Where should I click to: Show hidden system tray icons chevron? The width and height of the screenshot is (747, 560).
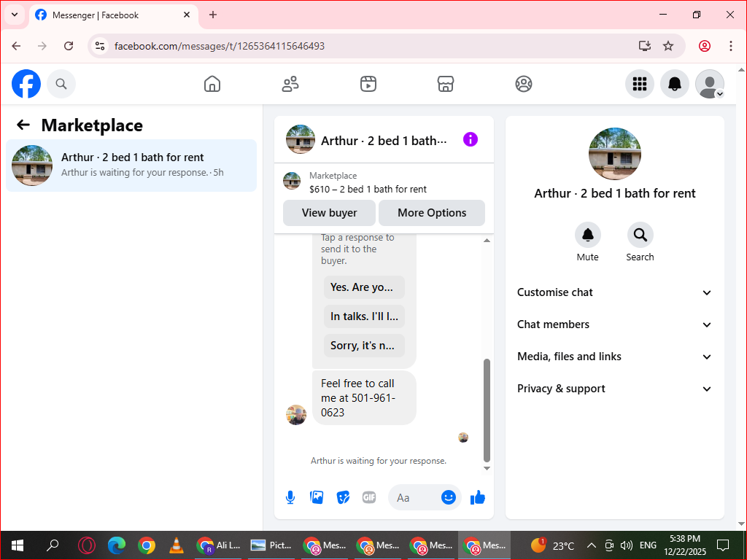591,545
